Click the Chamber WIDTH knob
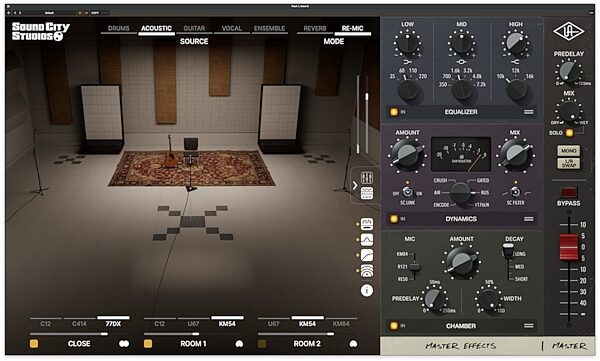600x361 pixels. click(488, 299)
